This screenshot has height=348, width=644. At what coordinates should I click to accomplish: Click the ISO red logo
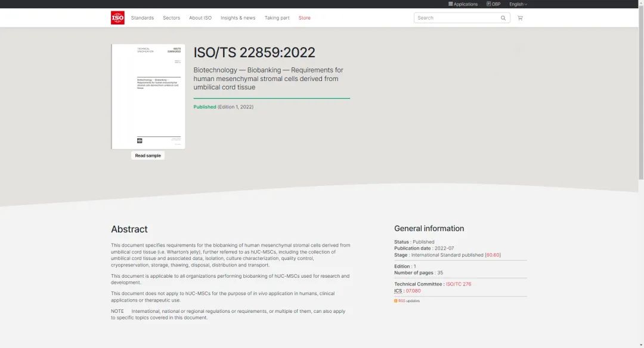click(x=117, y=18)
